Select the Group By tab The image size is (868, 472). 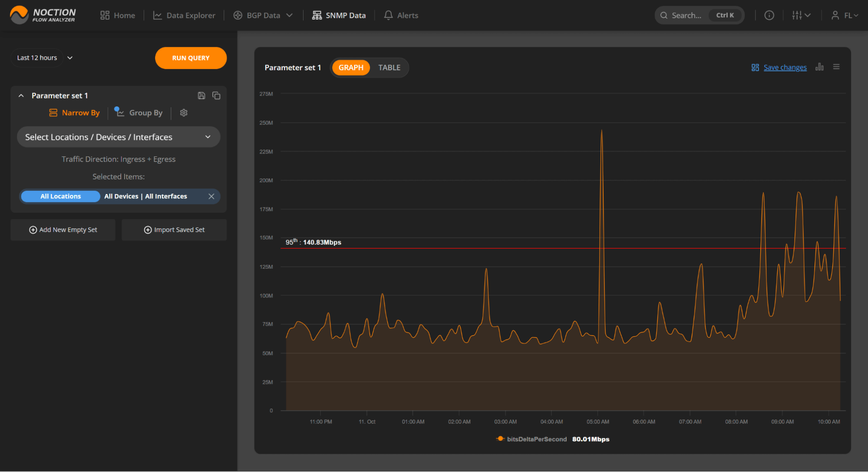(139, 112)
